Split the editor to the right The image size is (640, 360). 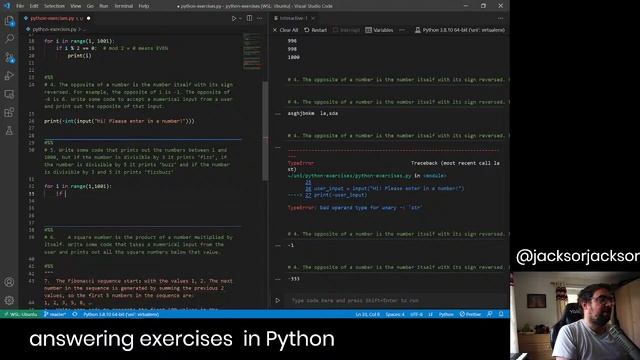[249, 18]
